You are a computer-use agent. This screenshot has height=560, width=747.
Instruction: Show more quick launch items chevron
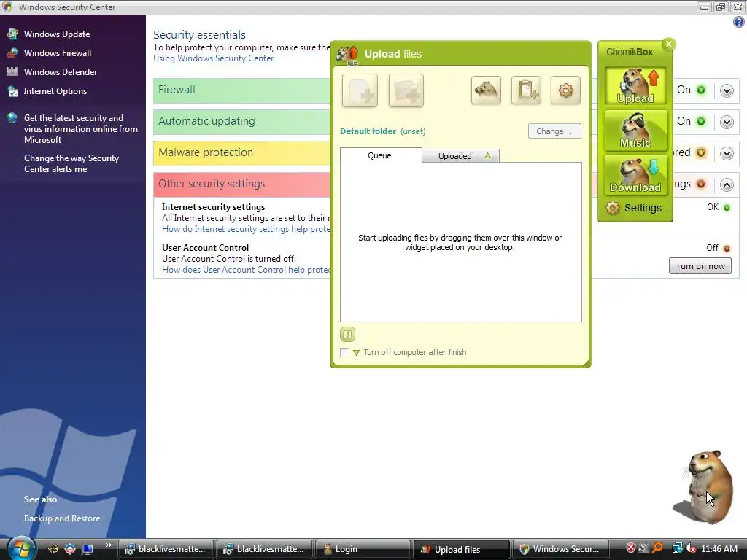tap(108, 545)
